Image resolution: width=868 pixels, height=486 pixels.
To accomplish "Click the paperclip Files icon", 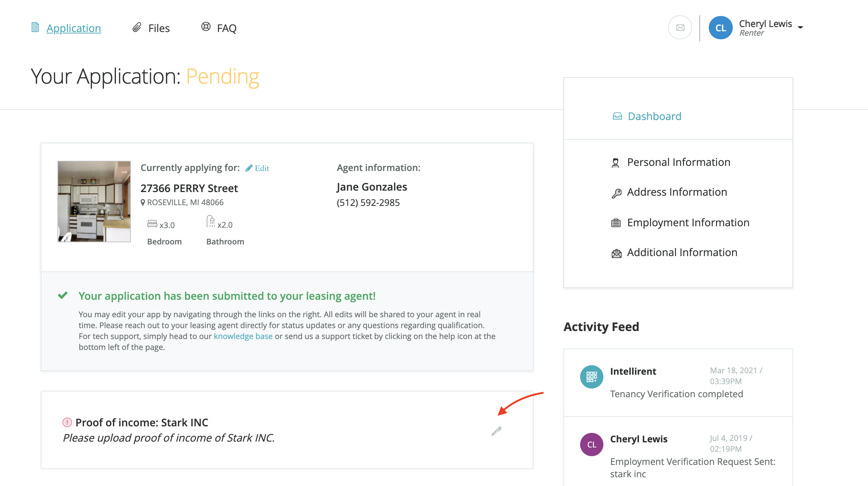I will [x=137, y=28].
